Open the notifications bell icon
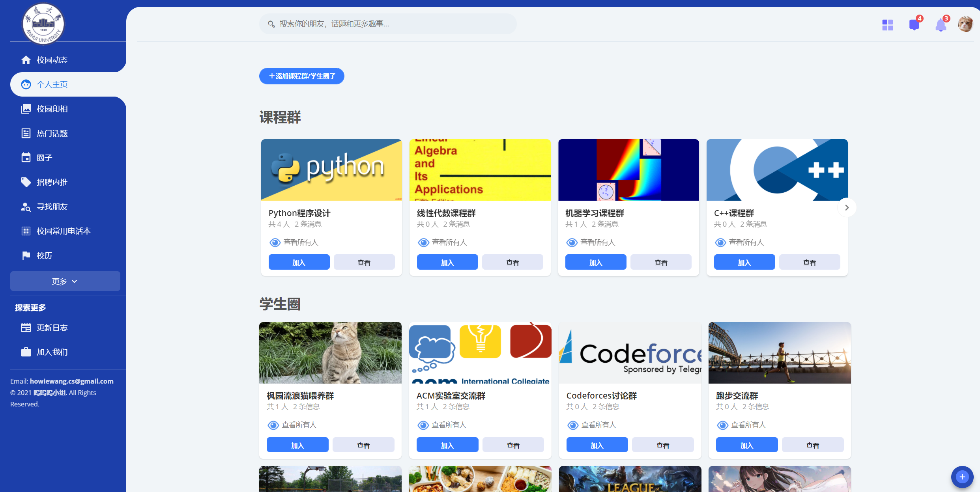This screenshot has height=492, width=980. coord(941,25)
